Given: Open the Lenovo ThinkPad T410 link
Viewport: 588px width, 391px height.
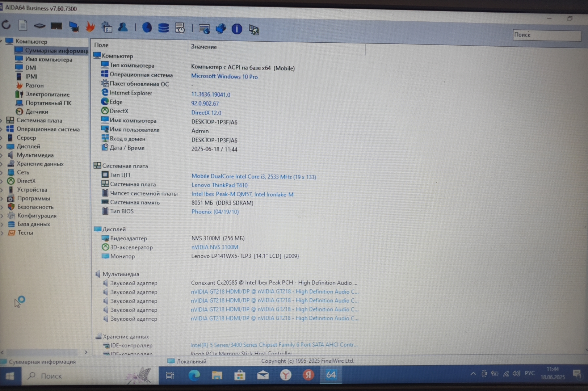Looking at the screenshot, I should [219, 185].
